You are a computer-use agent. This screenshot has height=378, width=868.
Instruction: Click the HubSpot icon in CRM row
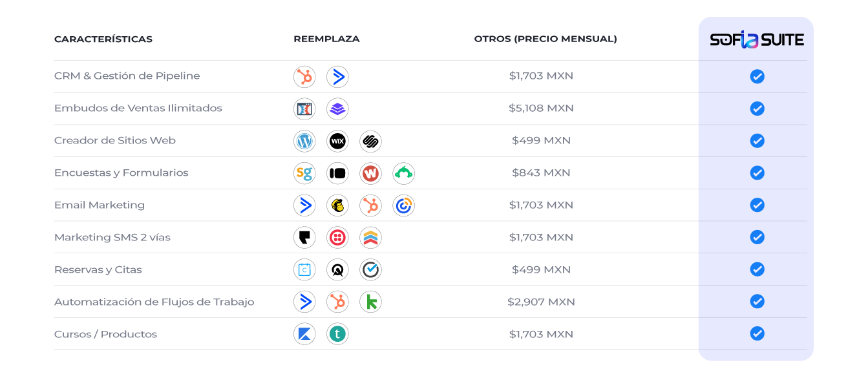304,77
